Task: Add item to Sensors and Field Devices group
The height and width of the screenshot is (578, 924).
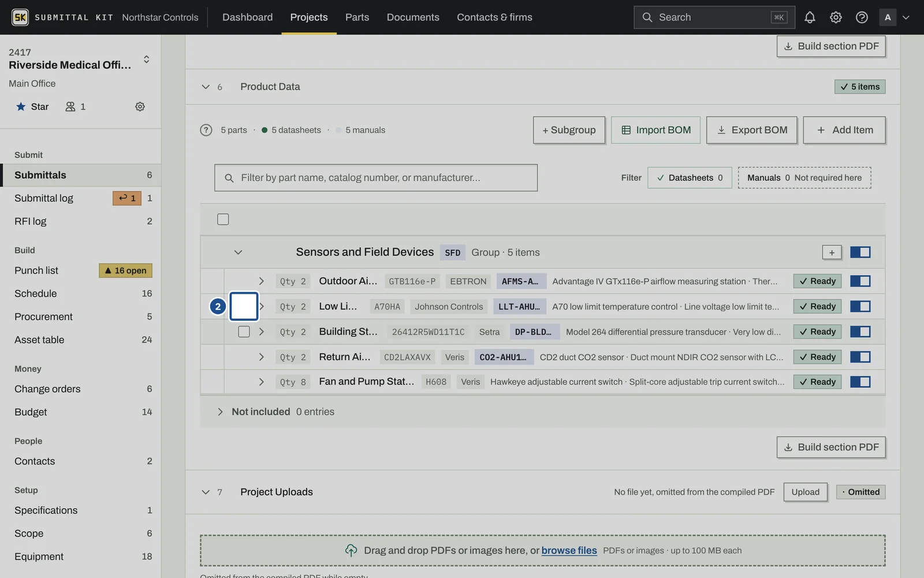Action: tap(832, 252)
